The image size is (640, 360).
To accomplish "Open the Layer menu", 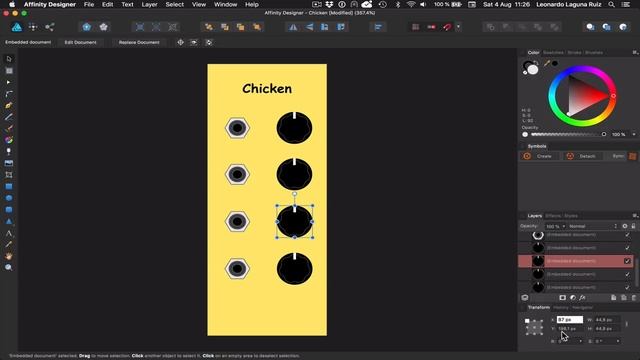I will (x=149, y=4).
